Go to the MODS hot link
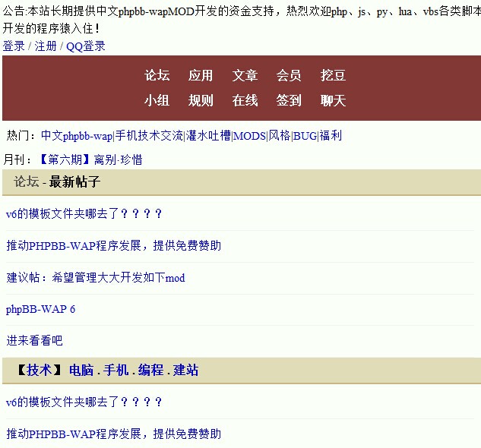 tap(249, 136)
